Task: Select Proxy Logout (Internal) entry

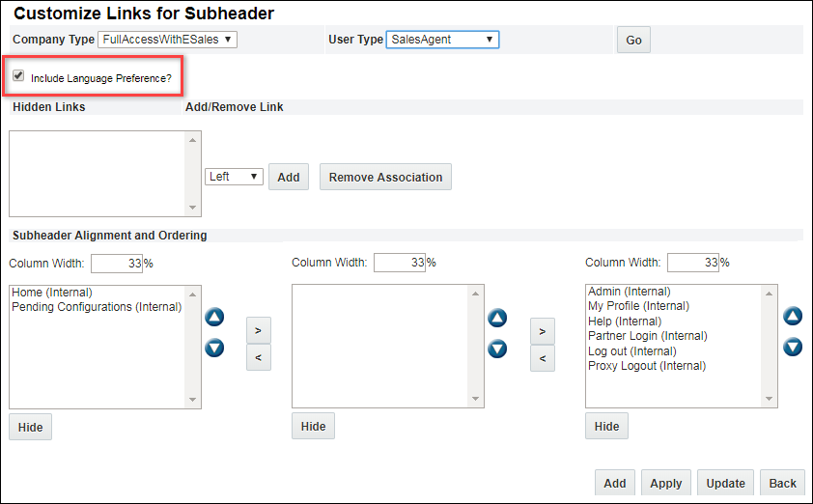Action: point(647,366)
